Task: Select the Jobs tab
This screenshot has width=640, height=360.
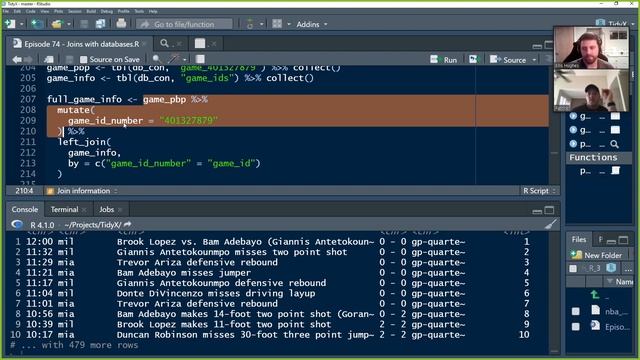Action: [x=107, y=209]
